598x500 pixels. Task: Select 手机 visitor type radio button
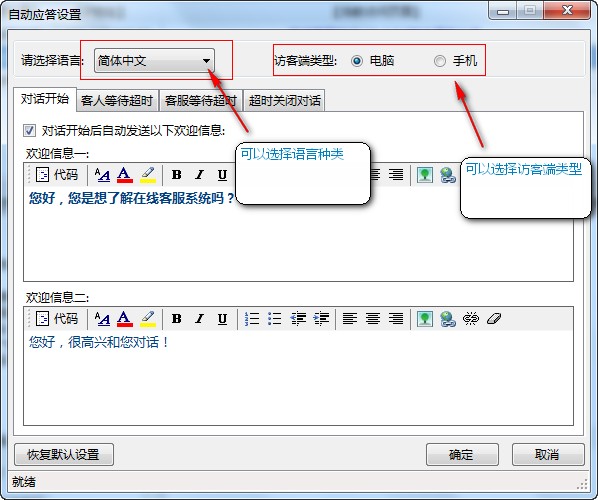coord(440,61)
